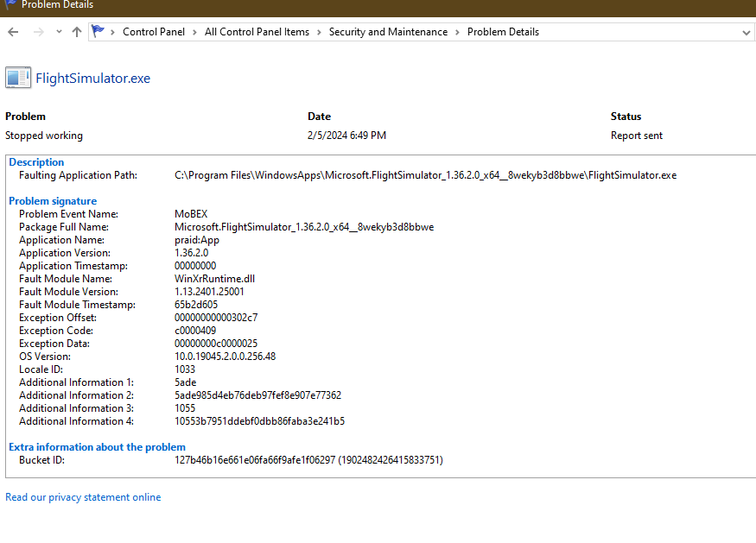Select Application Timestamp value 00000000
This screenshot has height=543, width=756.
pos(195,266)
